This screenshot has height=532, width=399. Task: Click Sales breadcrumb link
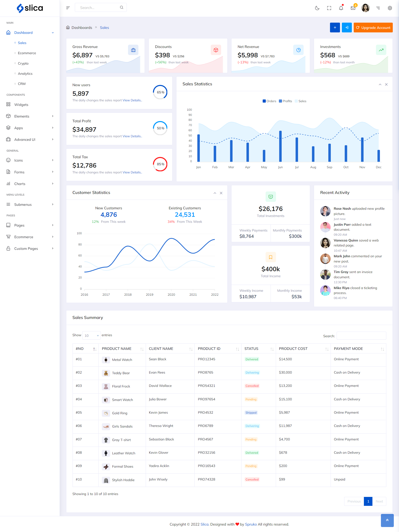click(x=105, y=28)
